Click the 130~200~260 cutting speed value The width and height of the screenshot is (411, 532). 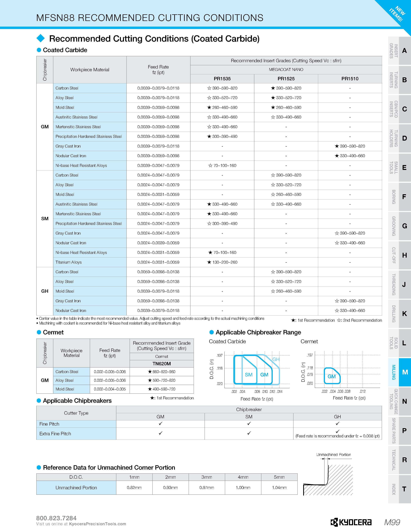pos(225,262)
